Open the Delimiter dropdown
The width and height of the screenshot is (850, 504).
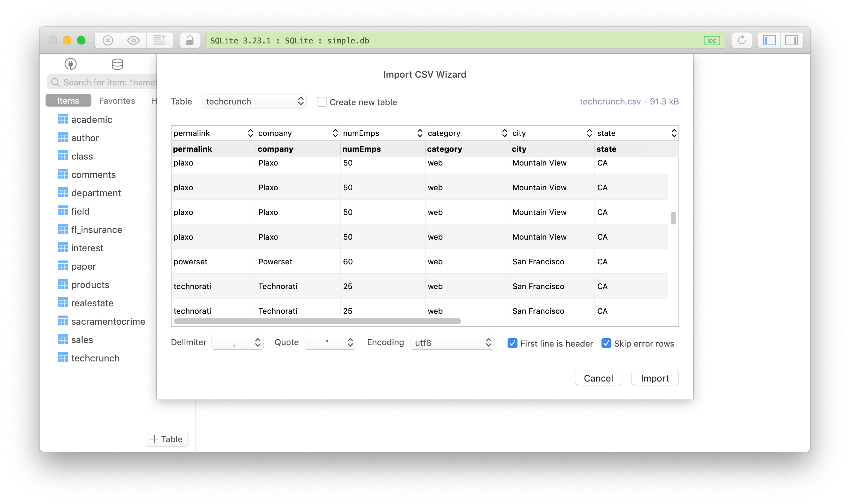point(237,342)
